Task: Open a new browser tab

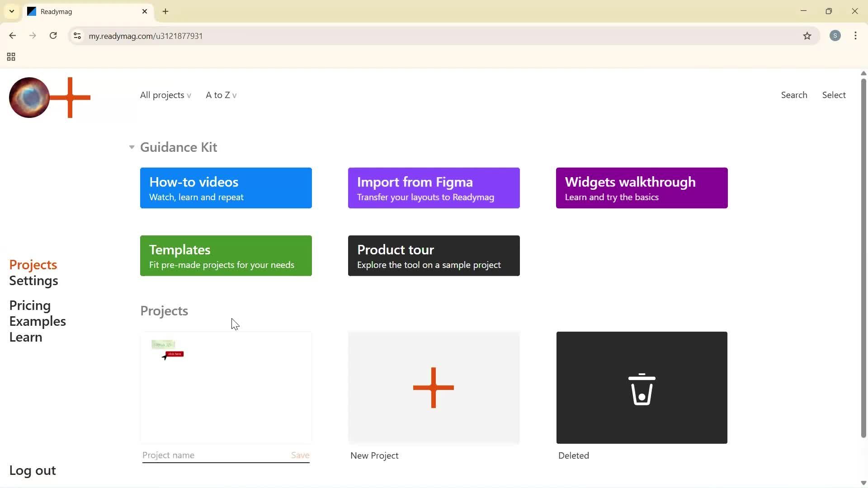Action: tap(165, 11)
